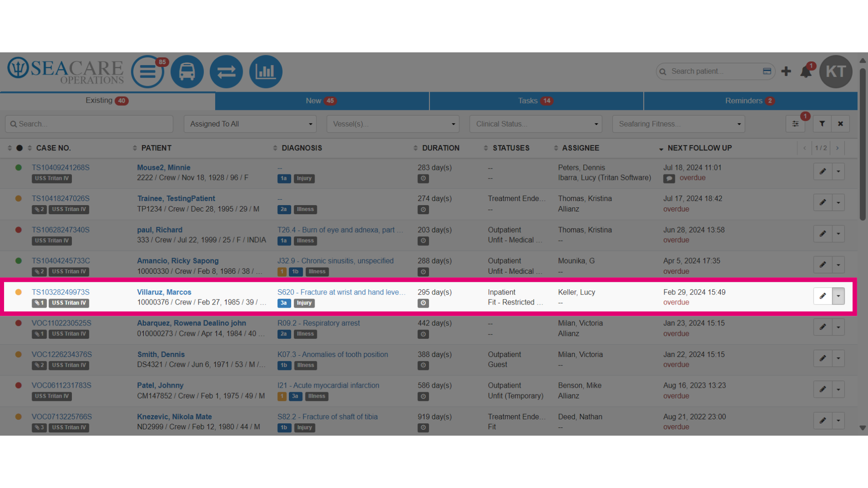The height and width of the screenshot is (488, 868).
Task: Open diagnosis link I21 - Acute myocardial infarction
Action: click(328, 385)
